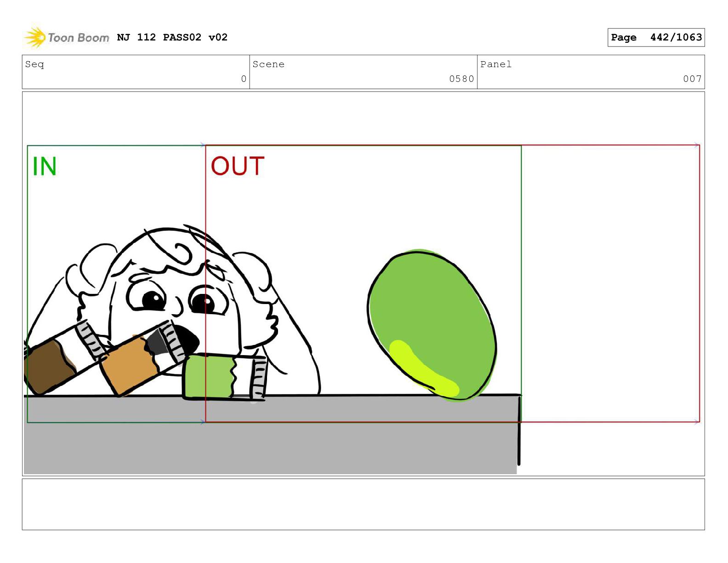Click the 'Page 442/1063' page indicator

(656, 37)
